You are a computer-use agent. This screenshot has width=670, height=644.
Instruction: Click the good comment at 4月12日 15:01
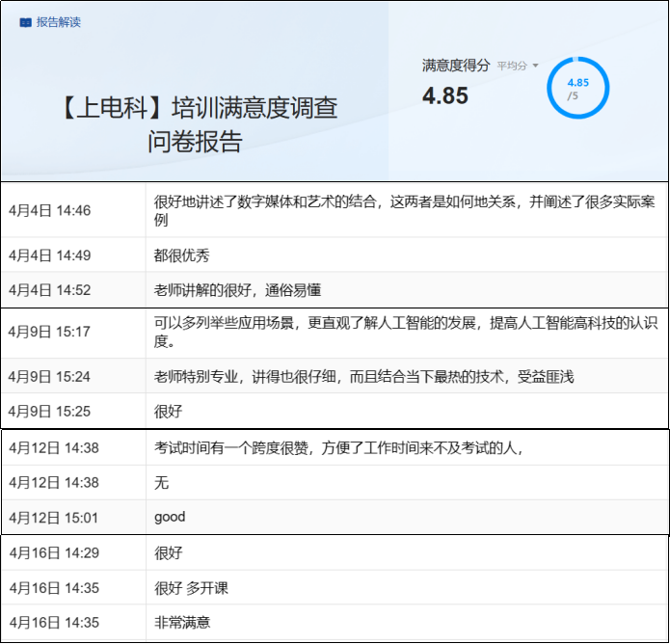pos(170,517)
